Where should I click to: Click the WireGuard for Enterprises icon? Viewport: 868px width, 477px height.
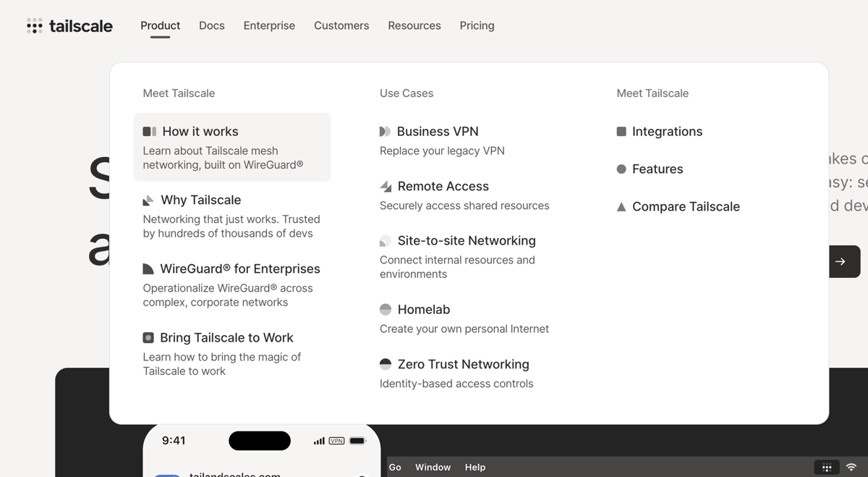pos(148,269)
